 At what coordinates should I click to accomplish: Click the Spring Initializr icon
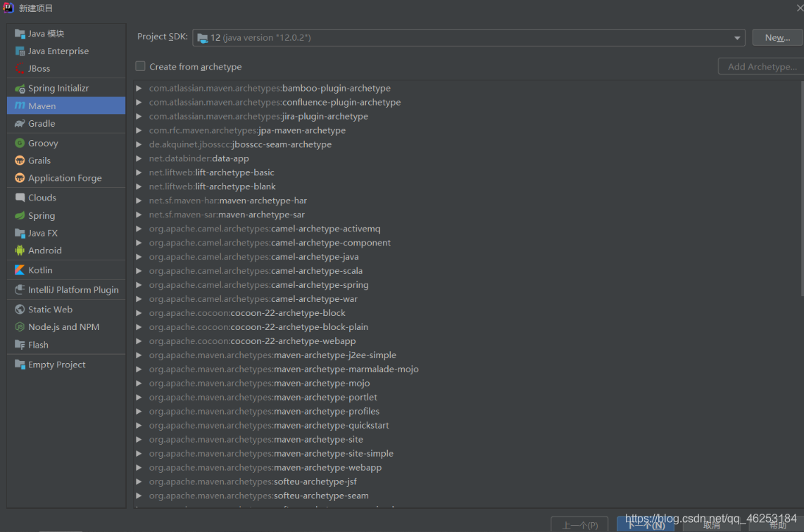point(20,89)
